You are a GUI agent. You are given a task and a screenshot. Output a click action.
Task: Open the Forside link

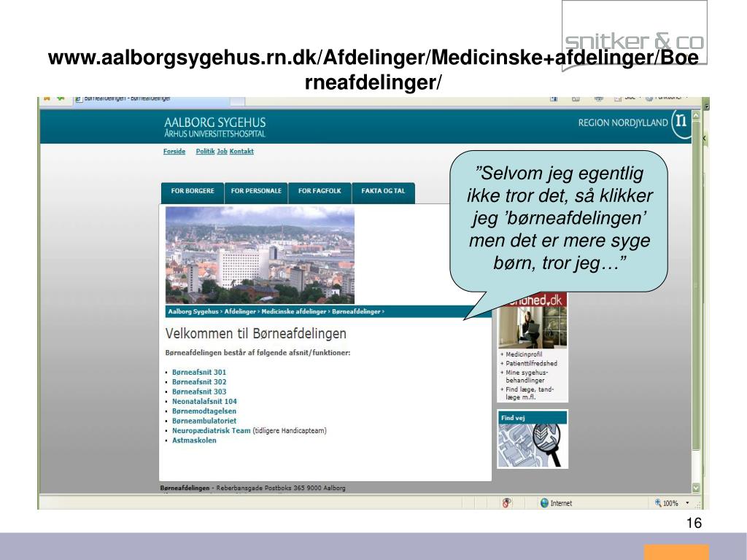coord(174,152)
